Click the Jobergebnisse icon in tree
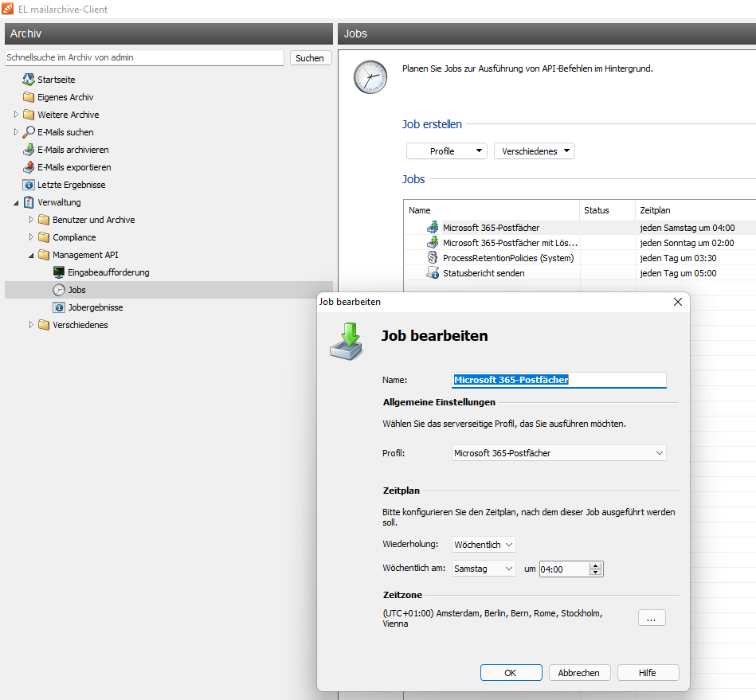Viewport: 756px width, 700px height. [59, 307]
